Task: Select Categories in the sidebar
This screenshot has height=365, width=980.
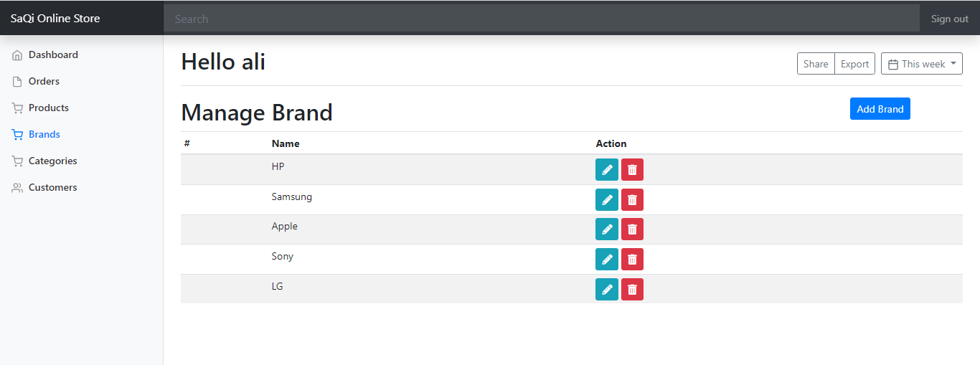Action: 52,161
